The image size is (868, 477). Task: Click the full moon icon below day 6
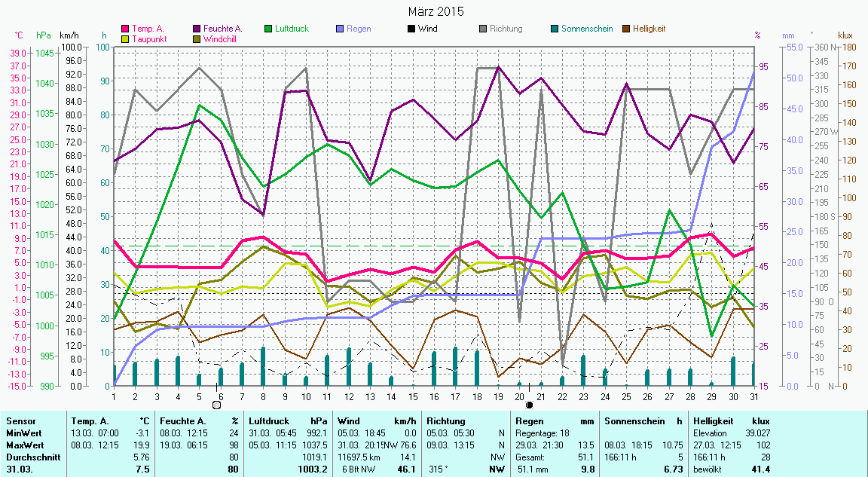217,405
